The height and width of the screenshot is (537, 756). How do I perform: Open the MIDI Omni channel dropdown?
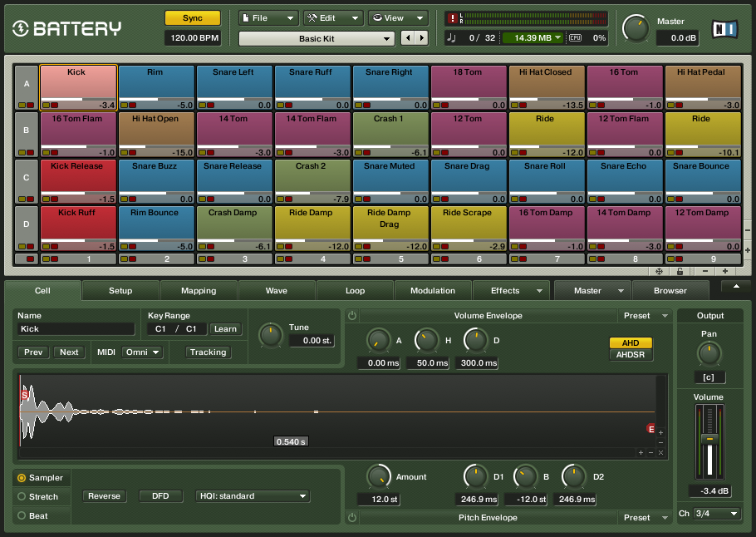pyautogui.click(x=142, y=352)
